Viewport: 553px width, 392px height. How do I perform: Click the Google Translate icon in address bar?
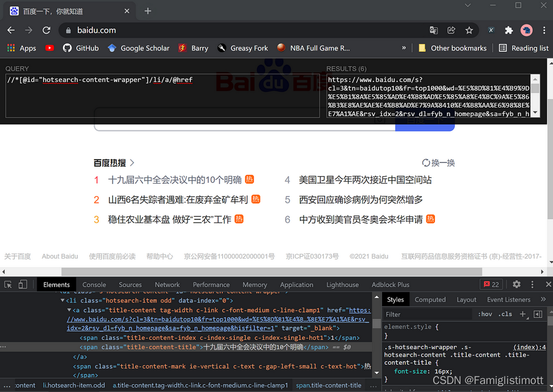433,30
